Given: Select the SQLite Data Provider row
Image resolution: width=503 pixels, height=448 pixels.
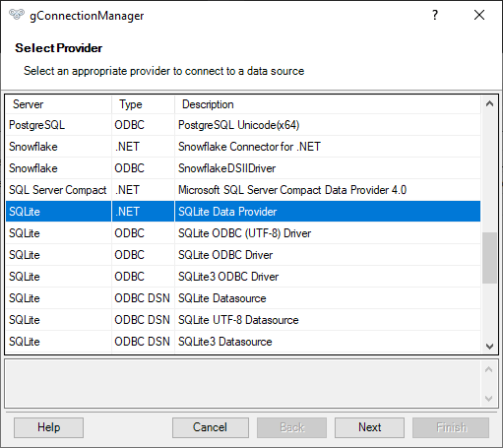Looking at the screenshot, I should click(x=243, y=212).
